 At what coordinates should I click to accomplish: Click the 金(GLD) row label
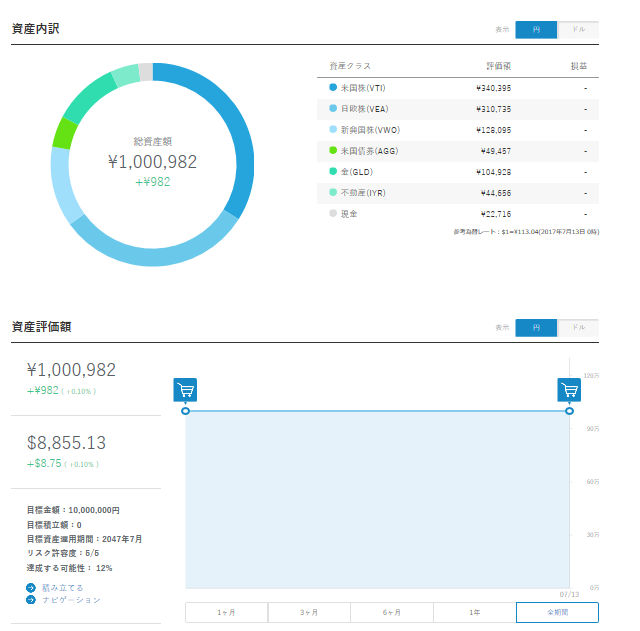tap(357, 172)
